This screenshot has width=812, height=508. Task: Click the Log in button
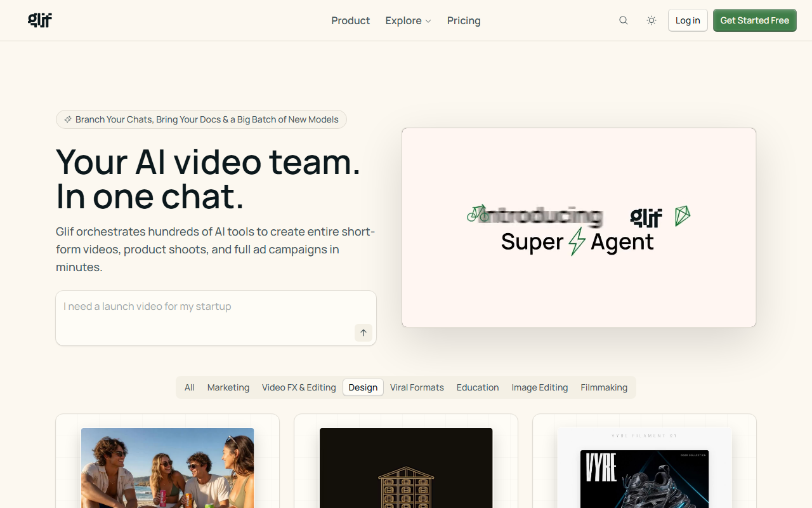coord(688,20)
